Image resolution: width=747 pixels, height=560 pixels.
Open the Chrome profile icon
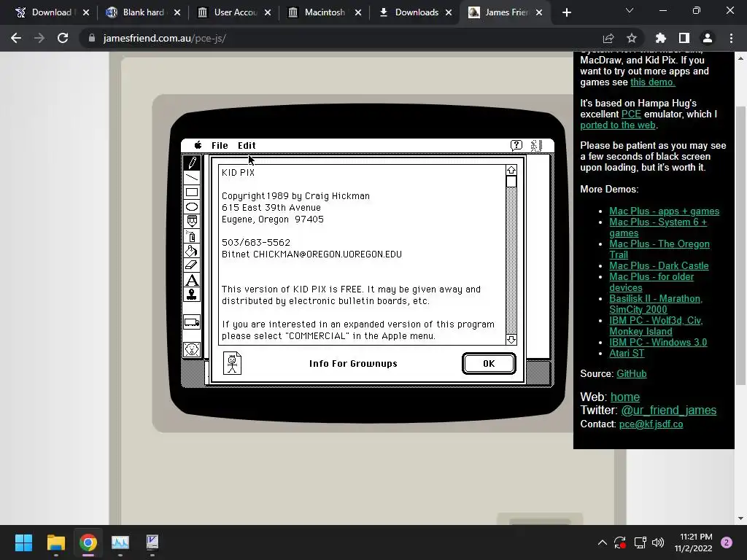(708, 38)
